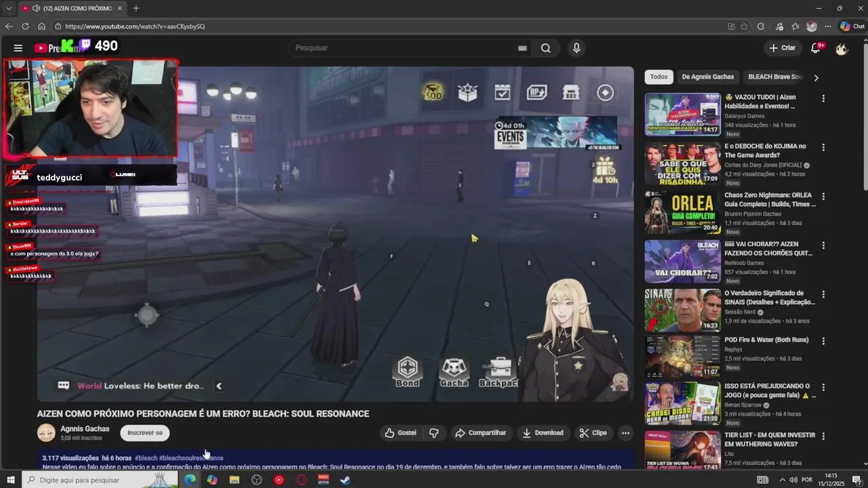
Task: Open options for Verdadeiro Significado de SINAIS
Action: 823,294
